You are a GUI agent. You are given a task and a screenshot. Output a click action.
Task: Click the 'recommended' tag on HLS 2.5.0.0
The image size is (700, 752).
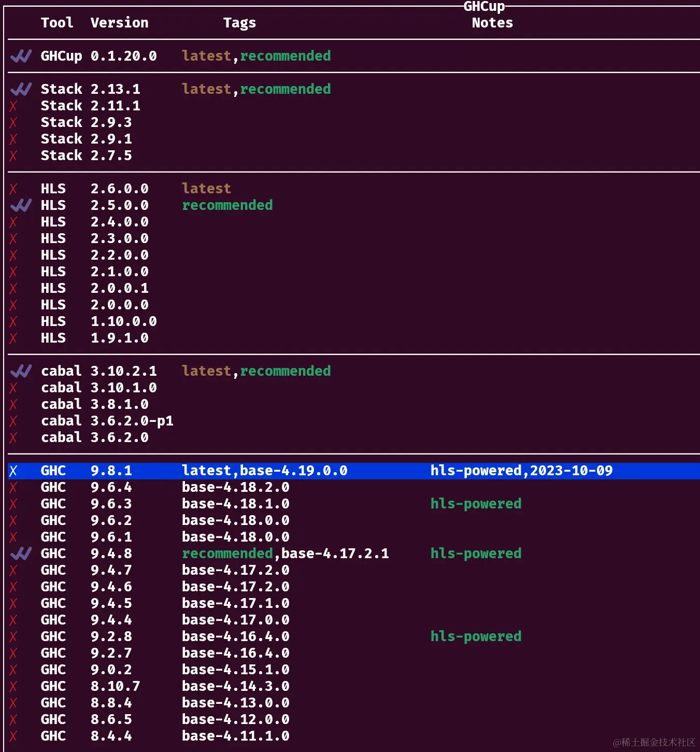coord(227,205)
